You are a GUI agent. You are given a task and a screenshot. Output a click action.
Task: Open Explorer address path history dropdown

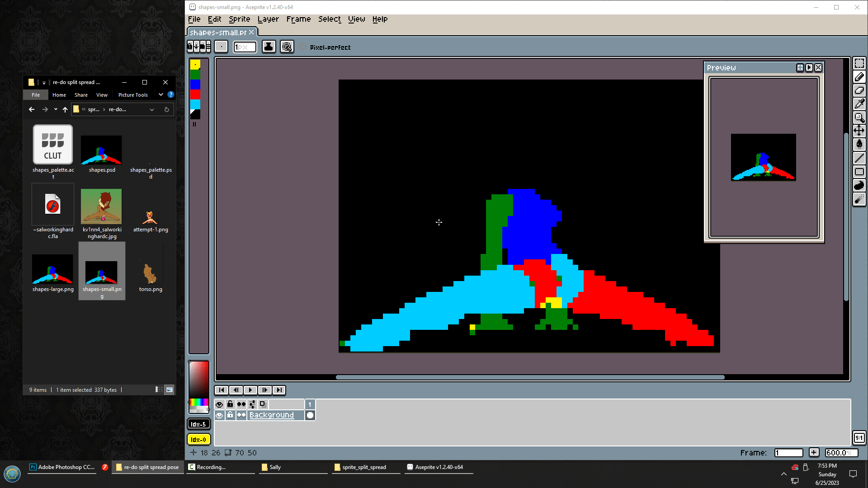pos(152,109)
